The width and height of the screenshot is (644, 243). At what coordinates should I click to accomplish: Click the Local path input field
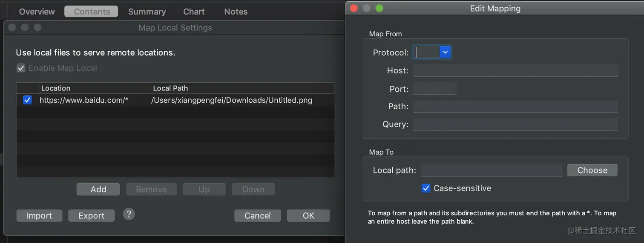(491, 170)
